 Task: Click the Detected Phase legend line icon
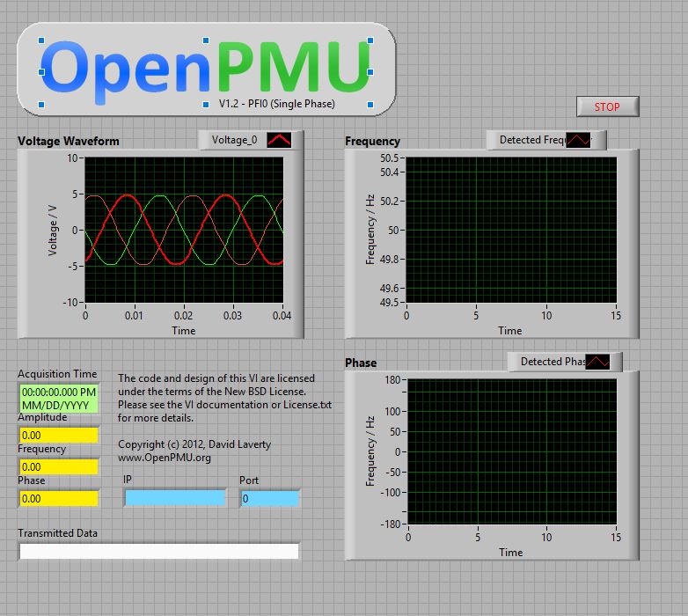tap(597, 362)
